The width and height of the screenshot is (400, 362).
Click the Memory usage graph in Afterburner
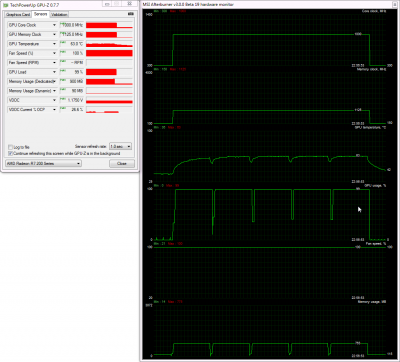[270, 330]
